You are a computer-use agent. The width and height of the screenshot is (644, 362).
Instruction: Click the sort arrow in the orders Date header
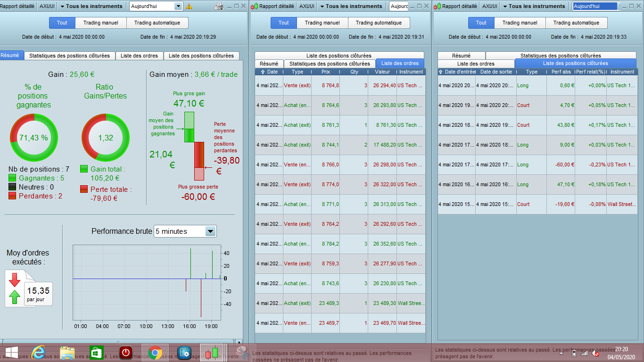click(263, 72)
